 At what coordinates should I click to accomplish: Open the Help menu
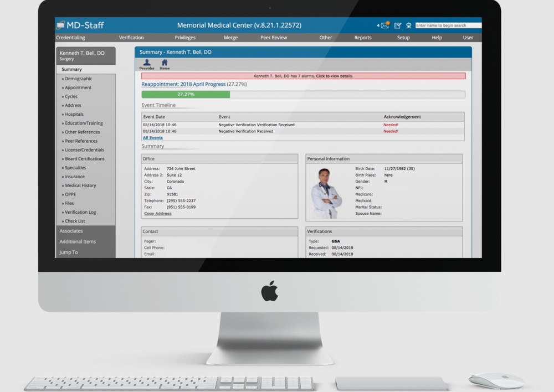click(x=437, y=38)
